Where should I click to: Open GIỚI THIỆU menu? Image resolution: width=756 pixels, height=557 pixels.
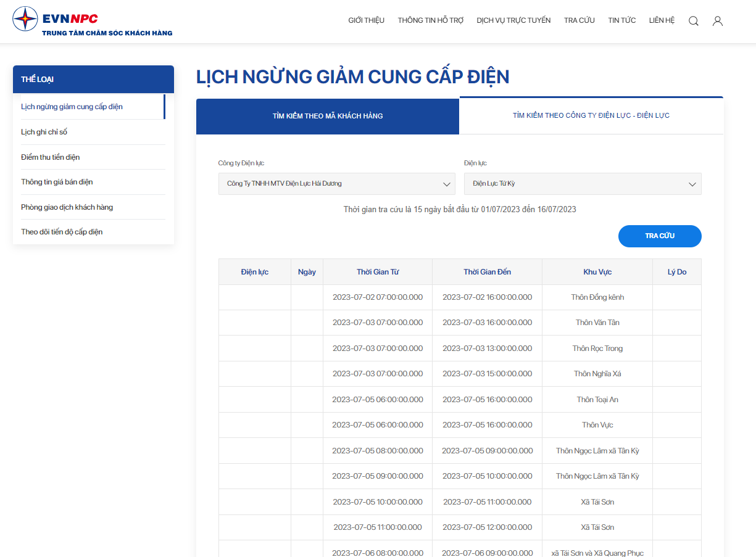[367, 20]
